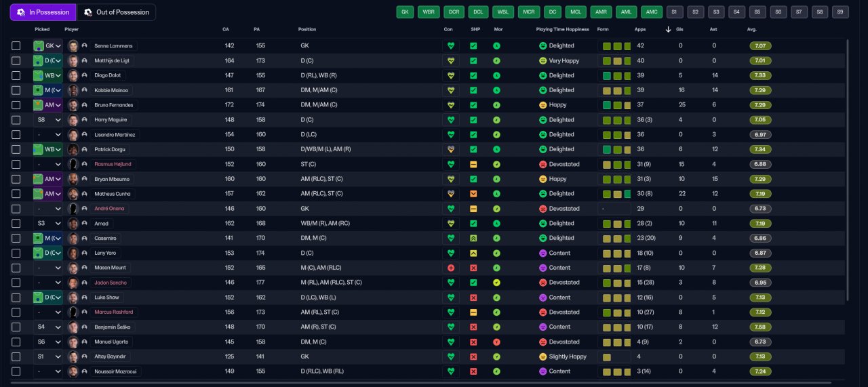This screenshot has width=868, height=387.
Task: Click Senne Lammens's condition heart icon
Action: [450, 46]
